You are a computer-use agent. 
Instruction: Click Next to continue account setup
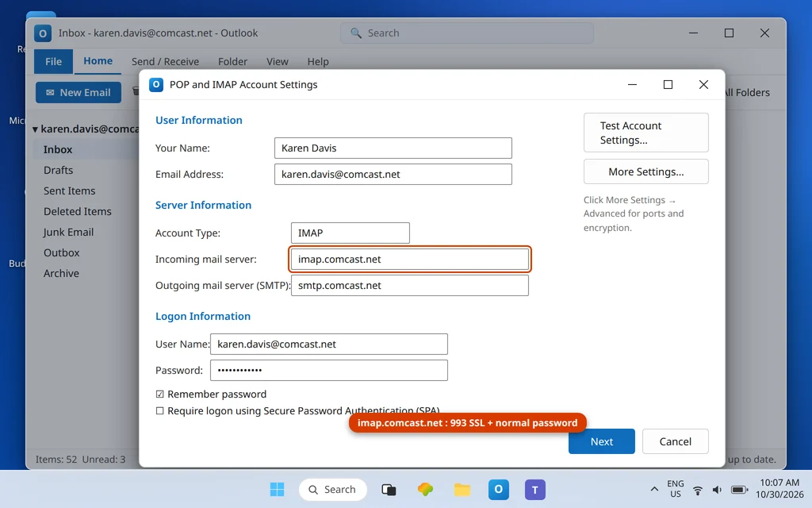click(601, 441)
